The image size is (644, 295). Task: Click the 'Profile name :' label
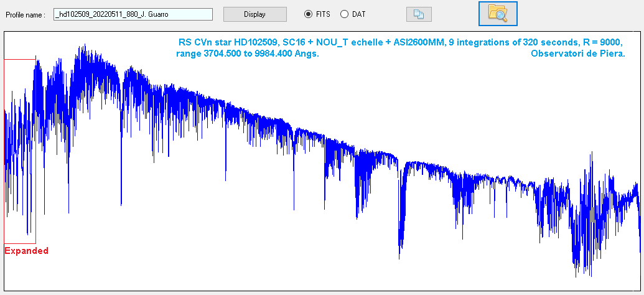[x=26, y=14]
